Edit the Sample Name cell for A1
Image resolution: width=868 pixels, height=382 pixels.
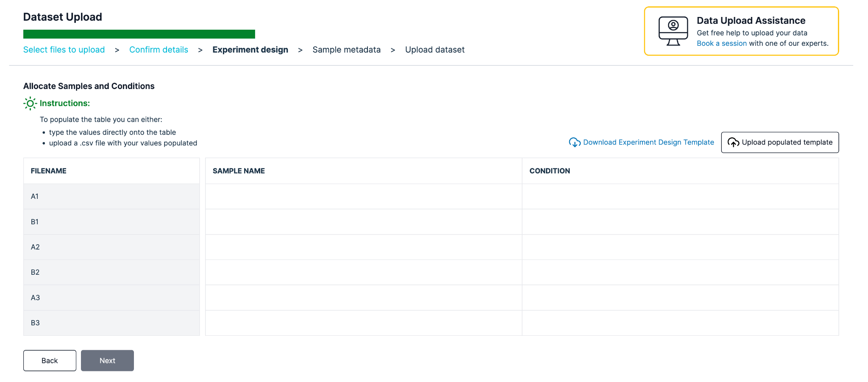click(363, 196)
